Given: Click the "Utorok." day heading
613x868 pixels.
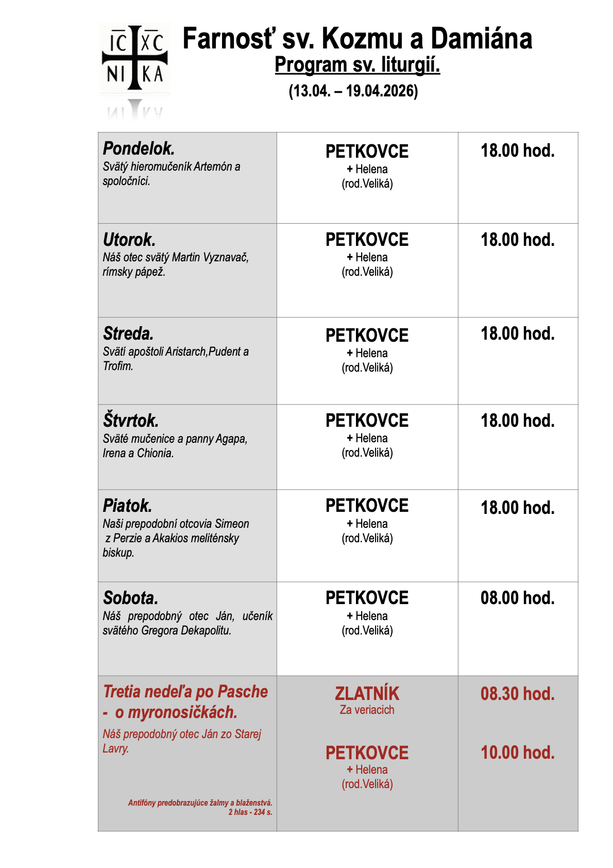Looking at the screenshot, I should click(x=129, y=240).
